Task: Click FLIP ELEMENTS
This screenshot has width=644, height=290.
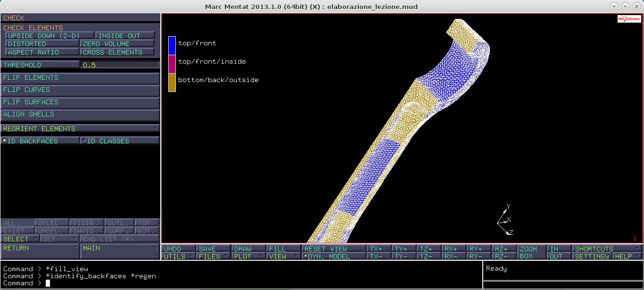Action: tap(80, 78)
